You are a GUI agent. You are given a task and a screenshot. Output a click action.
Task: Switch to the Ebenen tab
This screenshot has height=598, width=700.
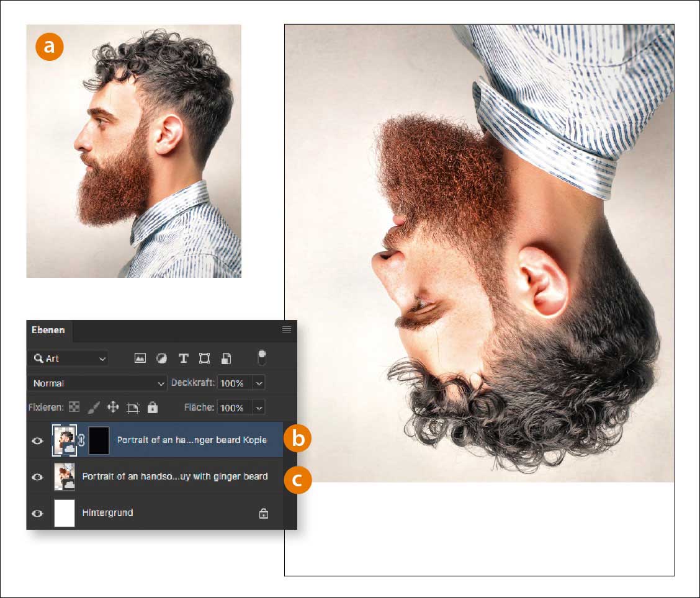point(48,330)
